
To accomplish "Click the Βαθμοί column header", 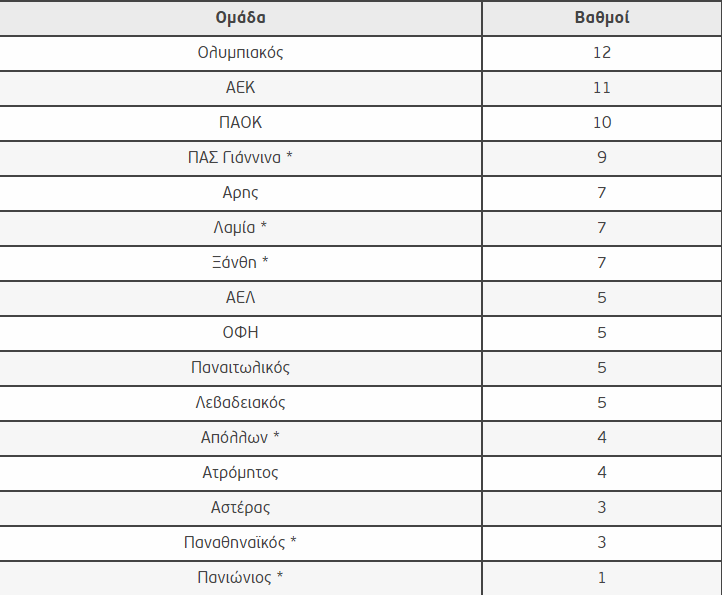I will 602,18.
